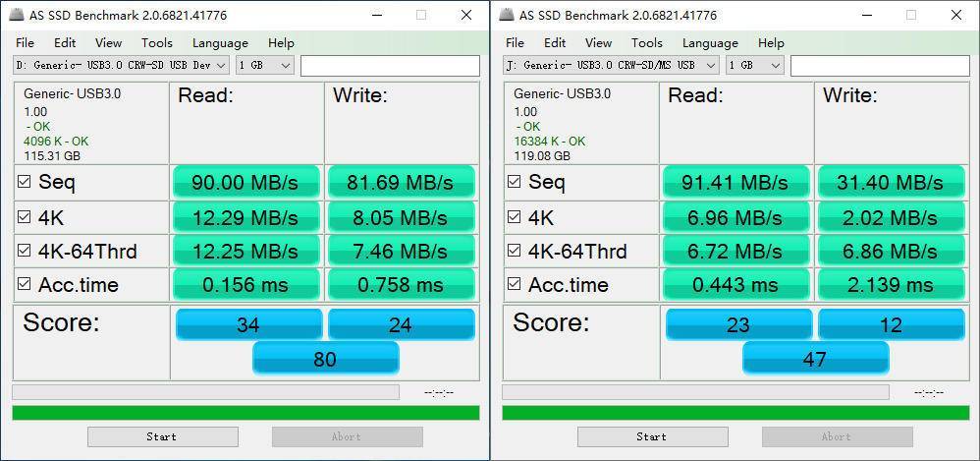This screenshot has height=461, width=980.
Task: Open the J: drive selection dropdown
Action: click(x=613, y=65)
